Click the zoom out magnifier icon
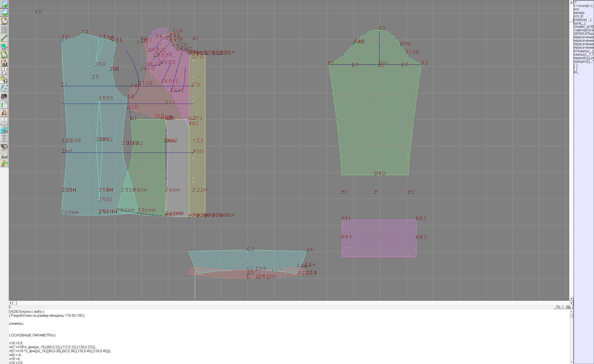 tap(4, 13)
